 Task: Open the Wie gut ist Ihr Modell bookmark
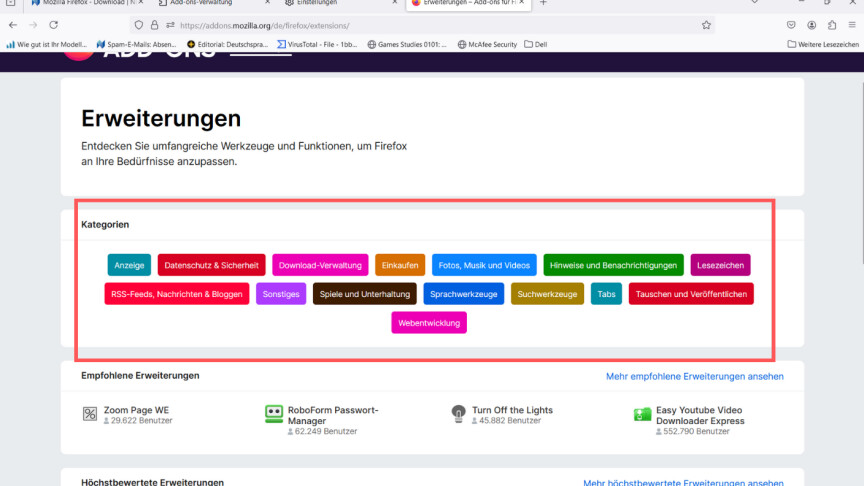(46, 44)
